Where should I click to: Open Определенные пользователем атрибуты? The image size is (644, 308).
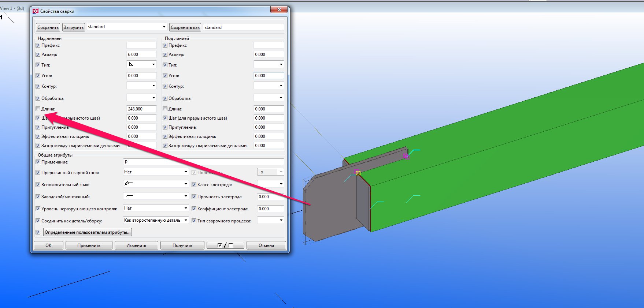[87, 232]
